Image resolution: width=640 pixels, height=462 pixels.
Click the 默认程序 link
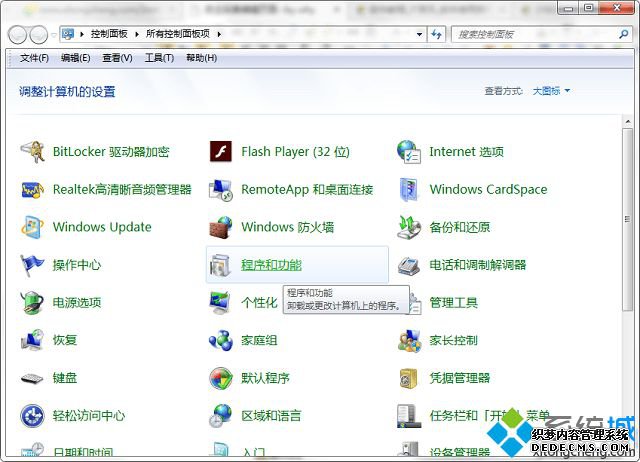pos(265,378)
